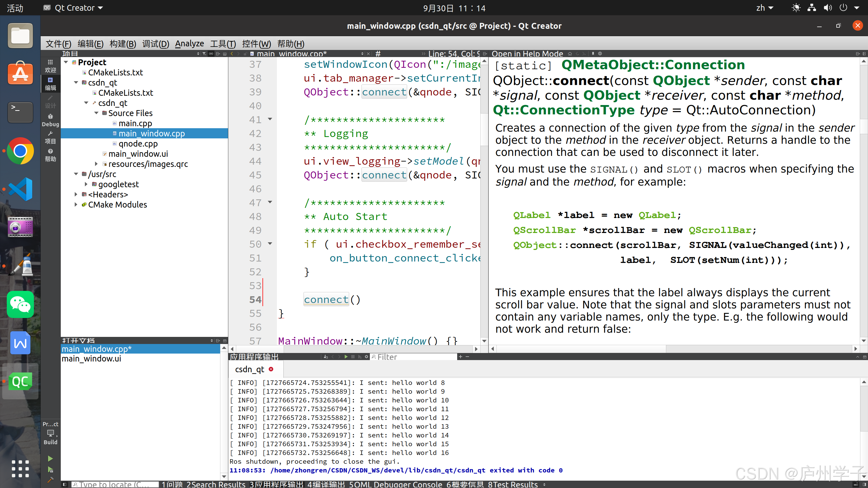Open the Analyze menu
The width and height of the screenshot is (868, 488).
(189, 44)
